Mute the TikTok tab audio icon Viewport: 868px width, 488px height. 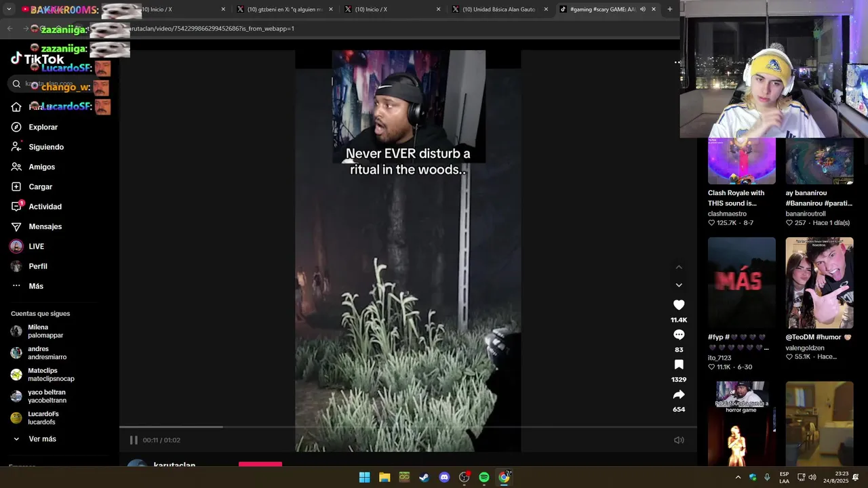(643, 9)
